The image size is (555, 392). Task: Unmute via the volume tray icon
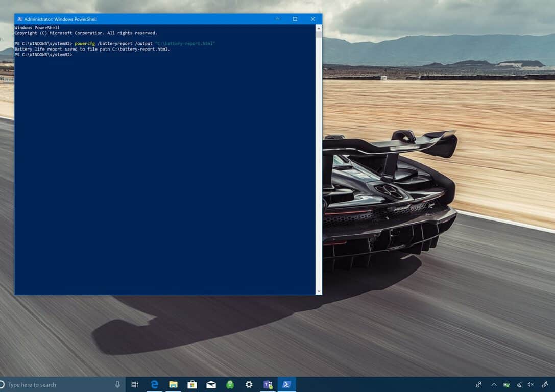point(530,384)
